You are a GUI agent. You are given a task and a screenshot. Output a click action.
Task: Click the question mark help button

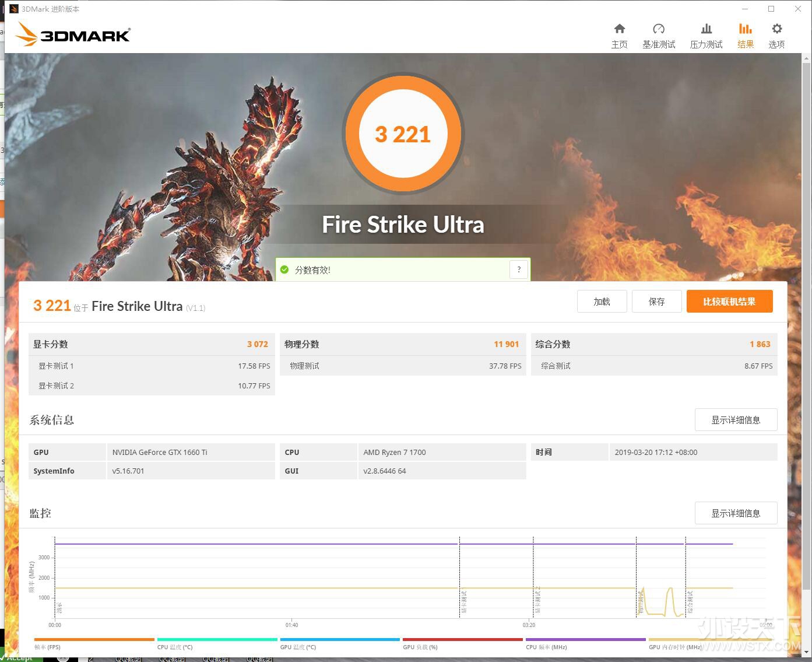(519, 269)
